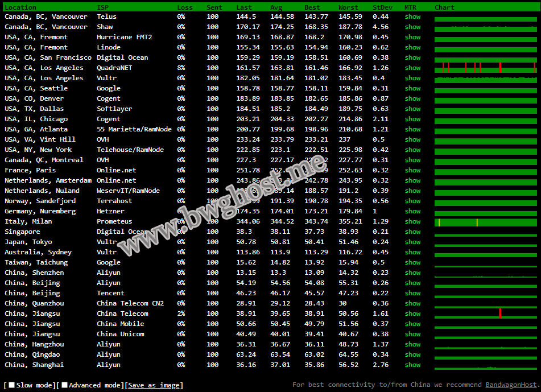541x392 pixels.
Task: Select the Best column header
Action: (x=312, y=7)
